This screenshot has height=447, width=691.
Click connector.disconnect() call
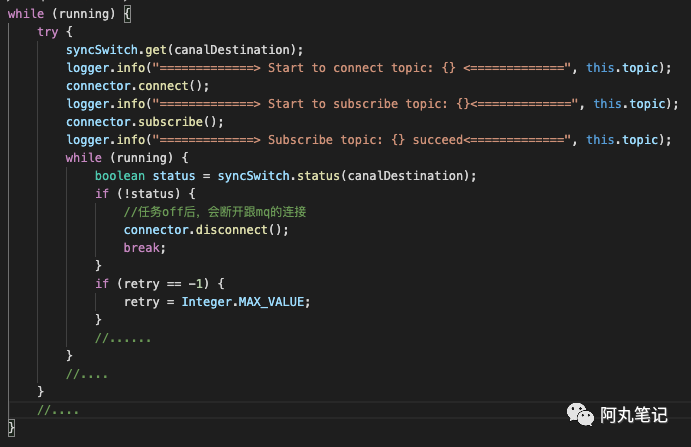coord(206,230)
